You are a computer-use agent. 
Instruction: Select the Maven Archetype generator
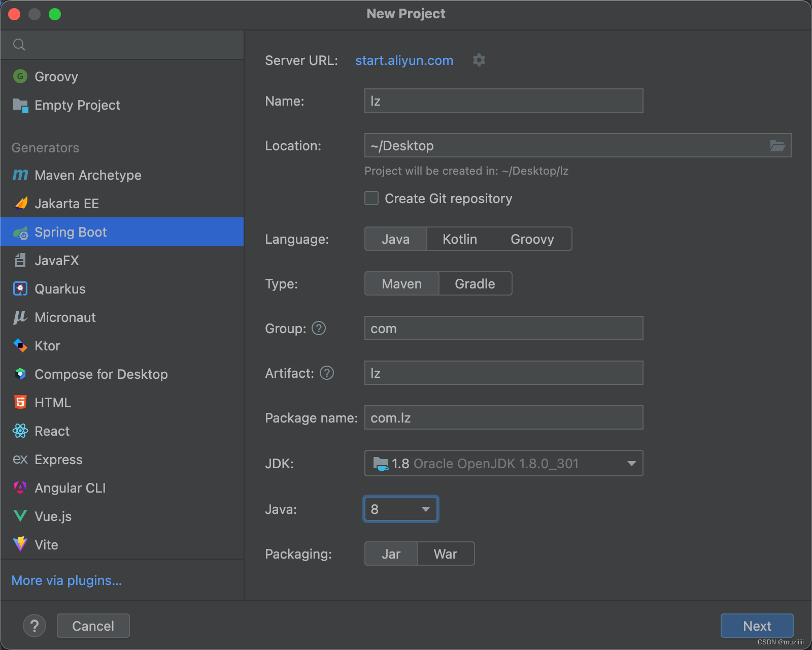tap(88, 175)
